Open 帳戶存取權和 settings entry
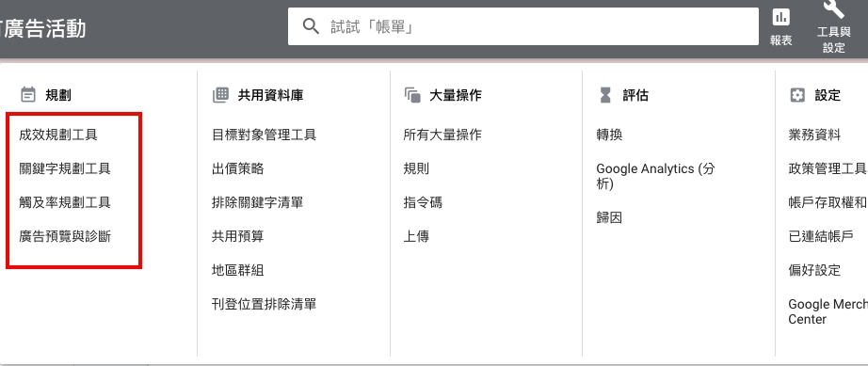The height and width of the screenshot is (366, 868). click(828, 202)
